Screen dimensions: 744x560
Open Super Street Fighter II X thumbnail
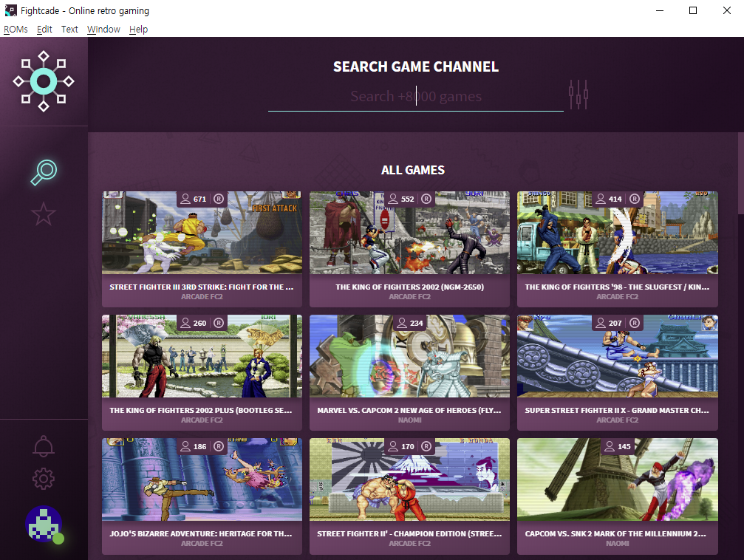[x=618, y=356]
